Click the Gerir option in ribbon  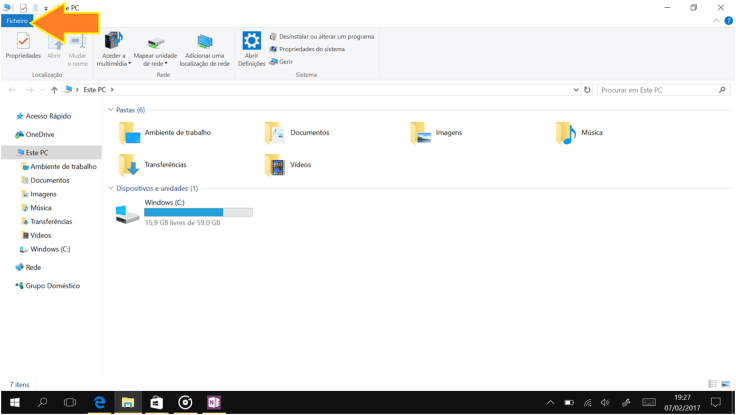[x=285, y=62]
